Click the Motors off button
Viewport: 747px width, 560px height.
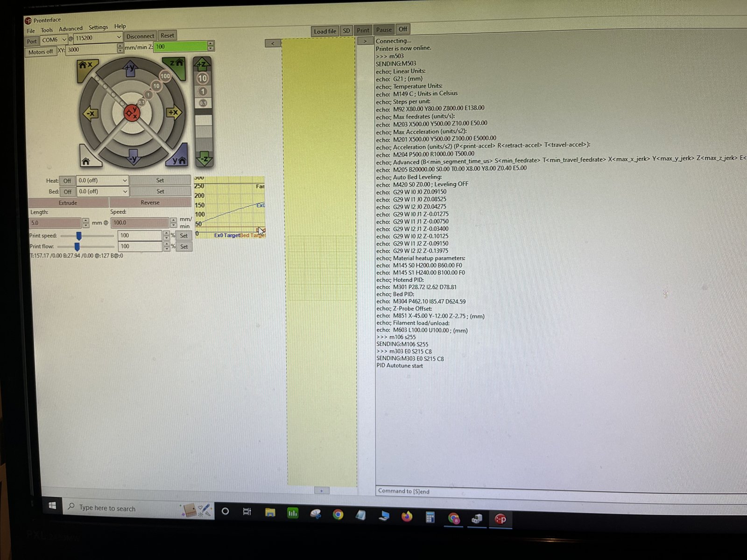(41, 52)
